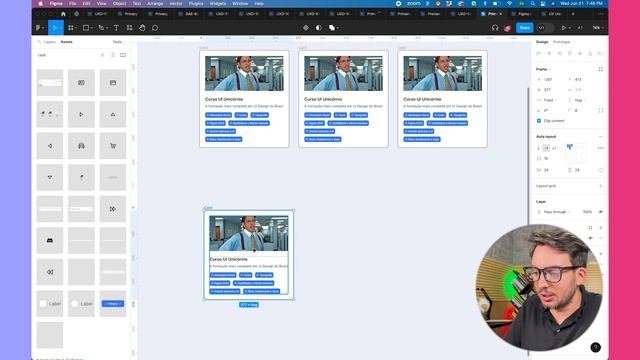Image resolution: width=640 pixels, height=360 pixels.
Task: Click the play triangle asset thumbnail
Action: [81, 114]
